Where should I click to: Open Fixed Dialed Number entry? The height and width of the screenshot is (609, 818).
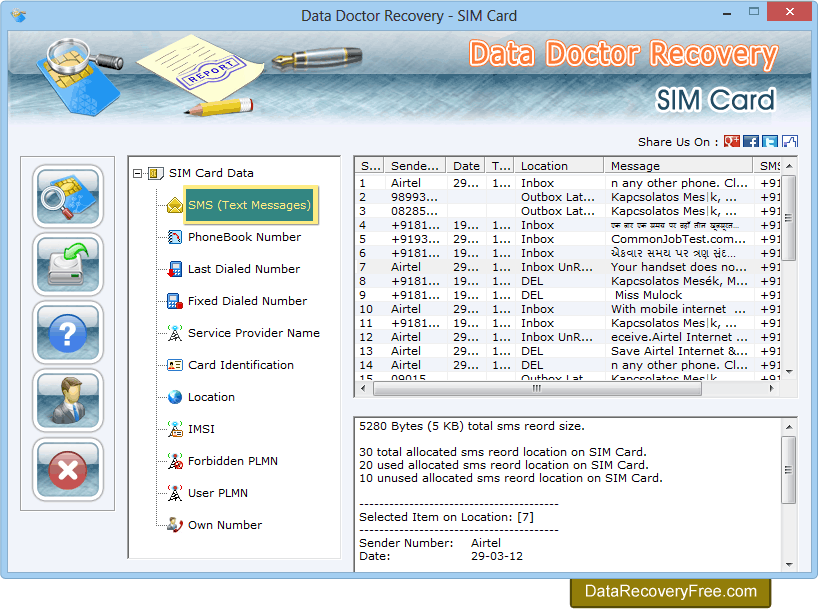(247, 301)
